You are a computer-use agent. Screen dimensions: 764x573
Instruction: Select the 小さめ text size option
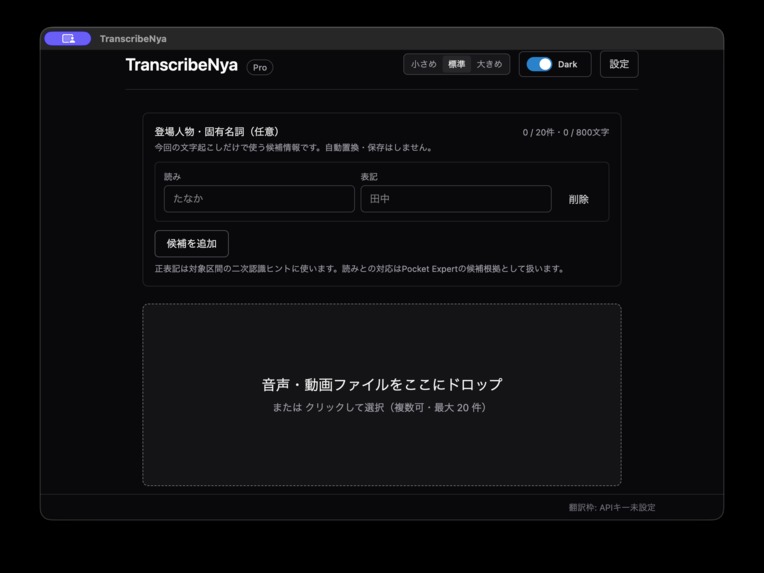pos(423,64)
